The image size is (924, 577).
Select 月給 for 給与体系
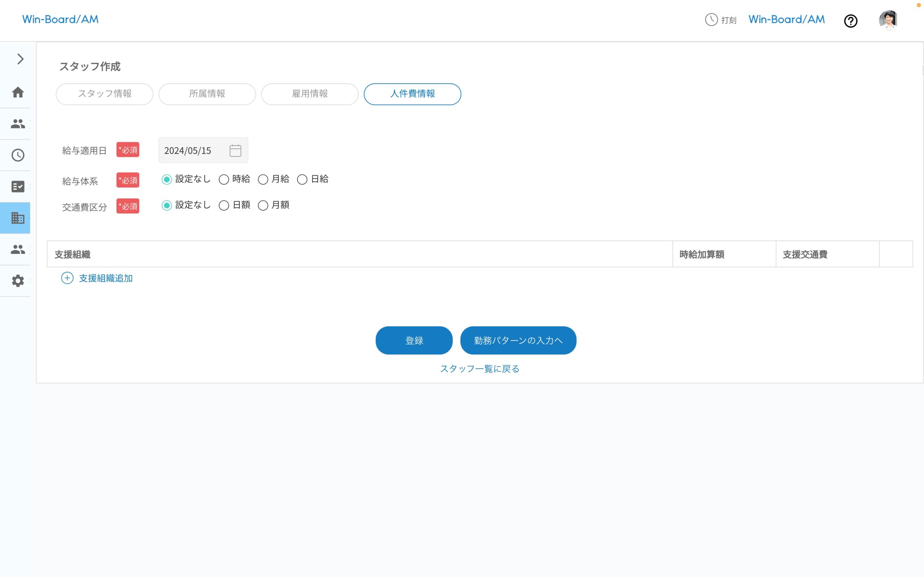coord(263,180)
